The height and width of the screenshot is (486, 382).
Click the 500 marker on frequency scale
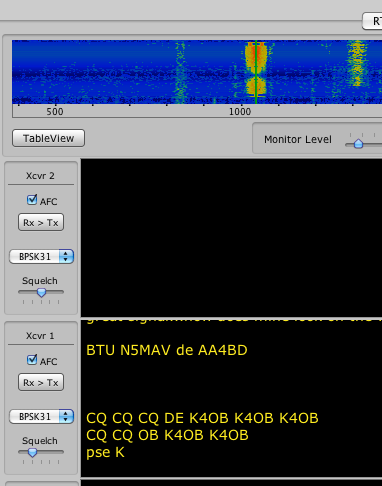[55, 112]
